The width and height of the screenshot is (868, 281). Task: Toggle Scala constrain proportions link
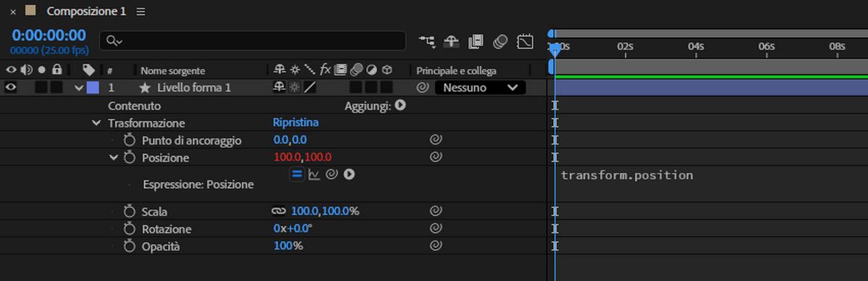point(279,211)
